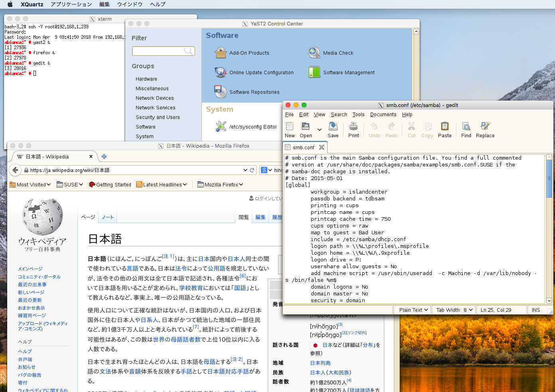The height and width of the screenshot is (392, 555).
Task: Open Media Check in YaST2
Action: click(x=331, y=53)
